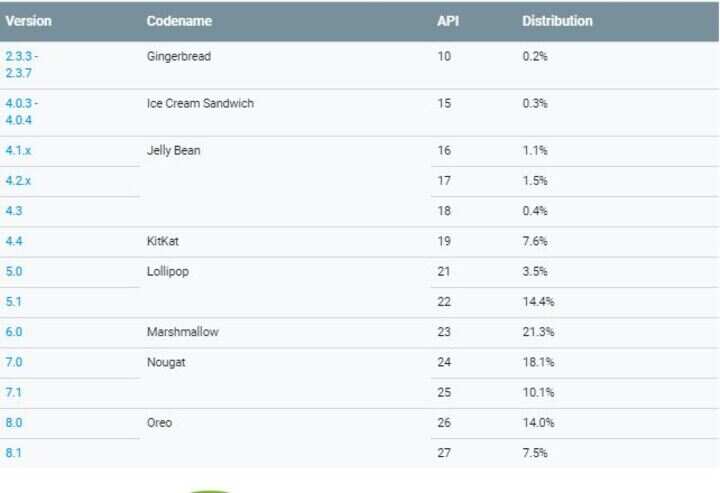
Task: Open the 2.3.3 - 2.3.7 version link
Action: [x=21, y=65]
